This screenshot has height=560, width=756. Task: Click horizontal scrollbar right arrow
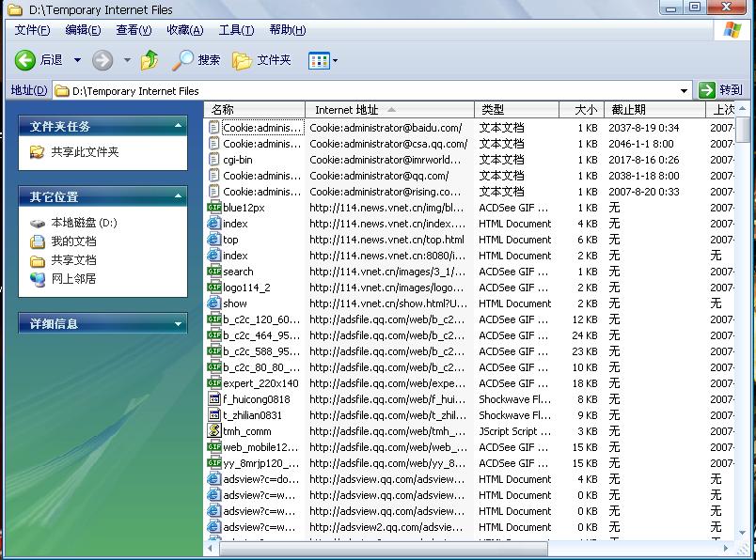tap(726, 548)
